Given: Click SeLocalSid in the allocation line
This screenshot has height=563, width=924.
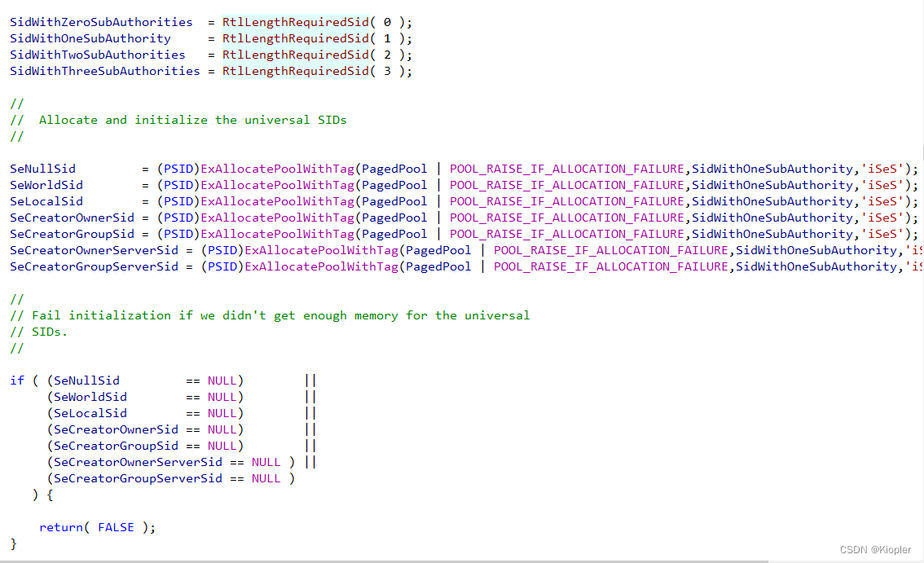Looking at the screenshot, I should 46,201.
